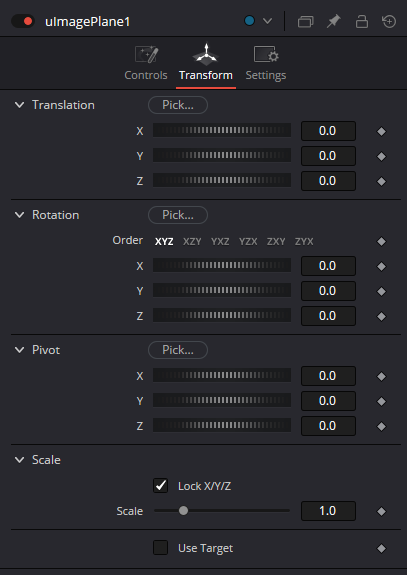
Task: Click the Rotation Z value field
Action: (x=328, y=316)
